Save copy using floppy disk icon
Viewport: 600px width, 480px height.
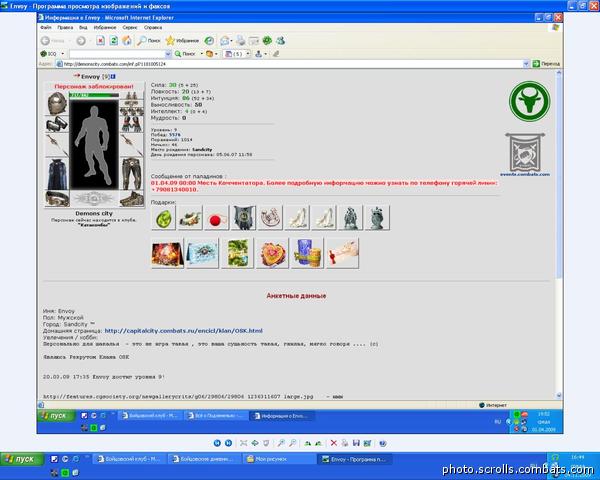click(356, 443)
